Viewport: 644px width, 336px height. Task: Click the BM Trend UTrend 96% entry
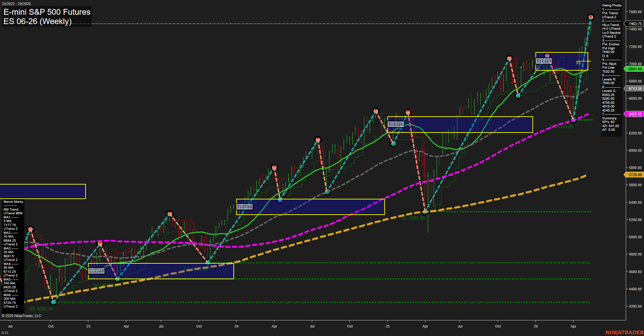pyautogui.click(x=13, y=211)
